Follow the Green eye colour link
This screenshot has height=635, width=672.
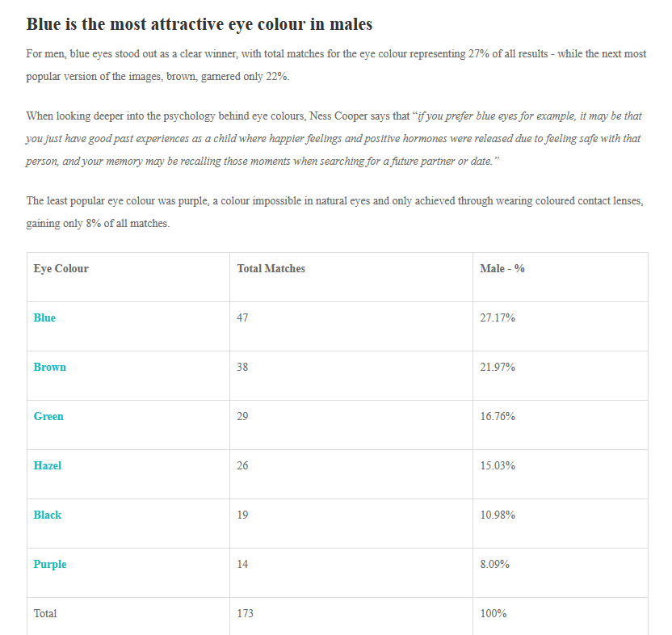click(x=48, y=416)
